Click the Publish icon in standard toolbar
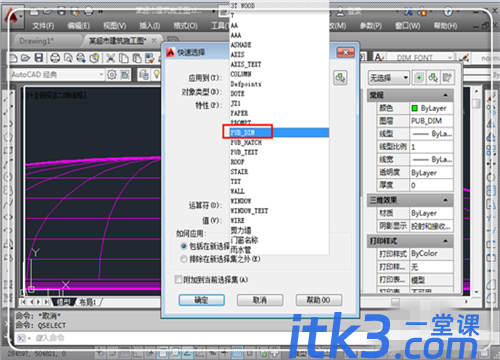500x360 pixels. (81, 58)
